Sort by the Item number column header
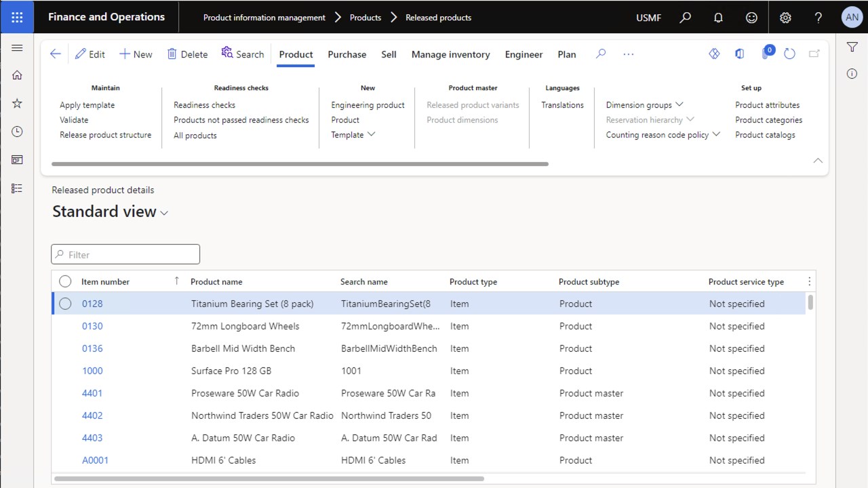The height and width of the screenshot is (488, 868). point(105,281)
